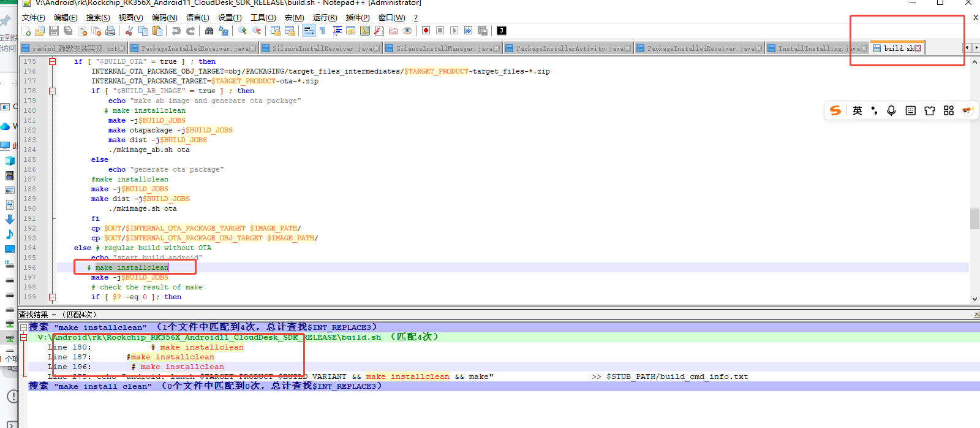The width and height of the screenshot is (980, 428).
Task: Click the black J plugin icon
Action: click(x=501, y=31)
